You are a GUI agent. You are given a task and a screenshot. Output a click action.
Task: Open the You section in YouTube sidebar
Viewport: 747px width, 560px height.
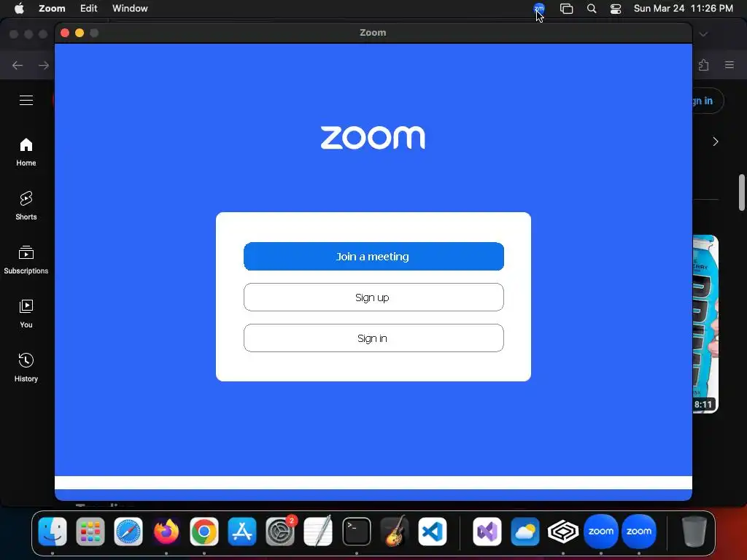click(x=26, y=314)
